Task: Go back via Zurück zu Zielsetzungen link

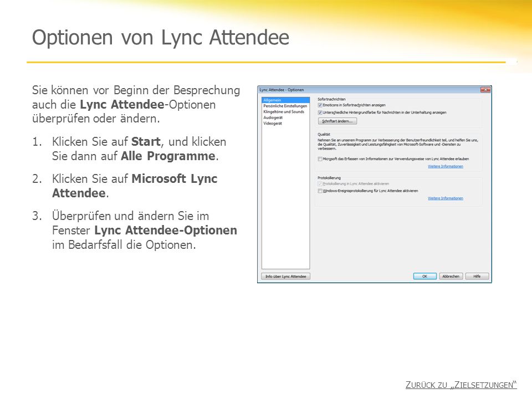Action: (461, 385)
